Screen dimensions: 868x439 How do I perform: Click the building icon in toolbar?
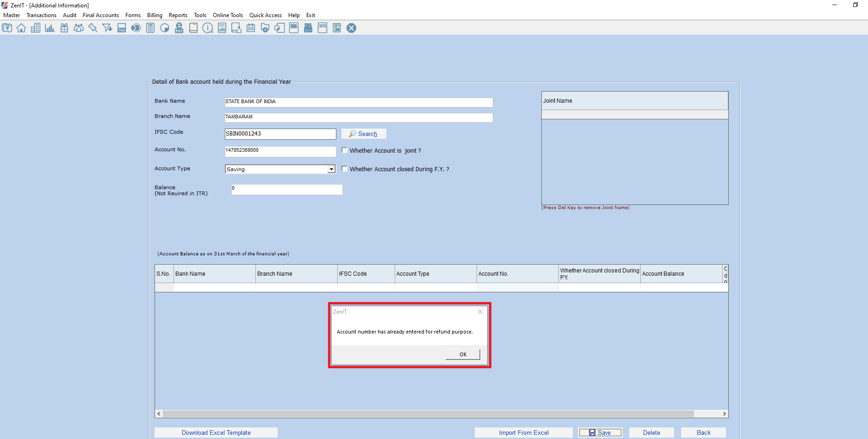pos(36,28)
